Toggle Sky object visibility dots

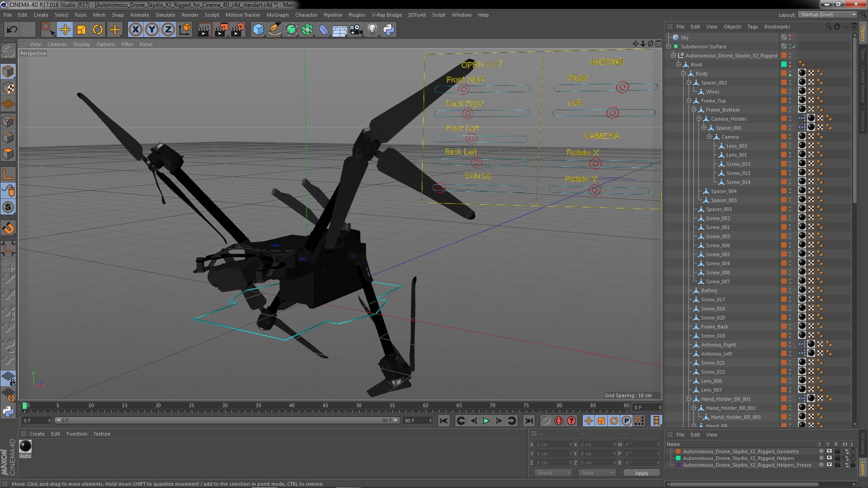[x=790, y=38]
